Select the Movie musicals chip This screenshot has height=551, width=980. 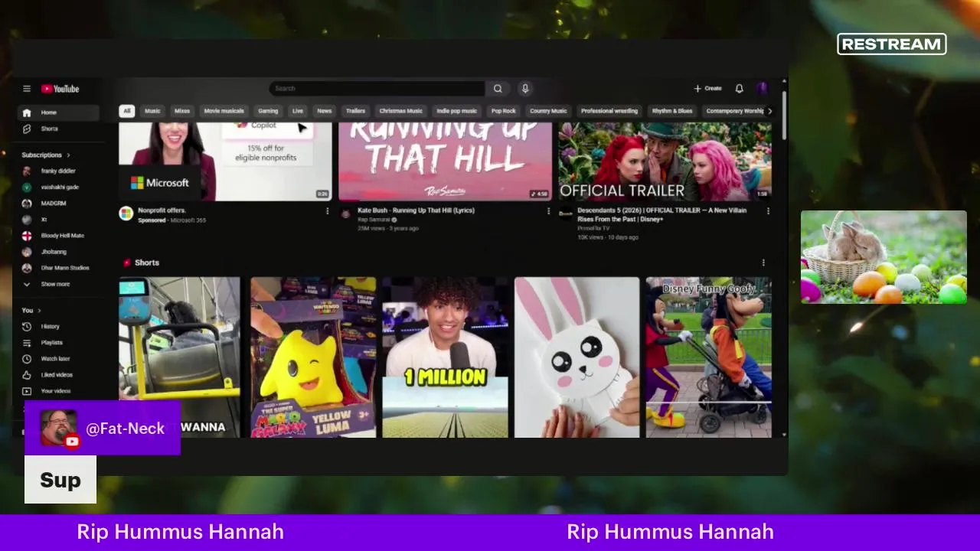(224, 111)
